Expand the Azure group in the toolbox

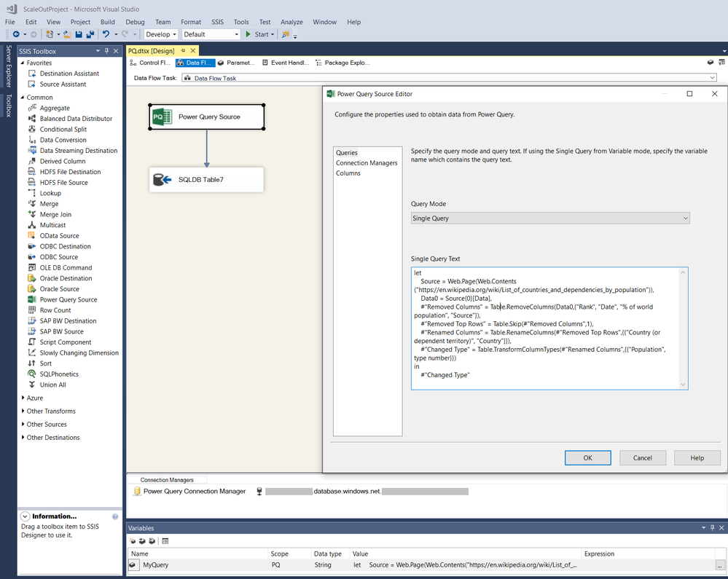23,398
